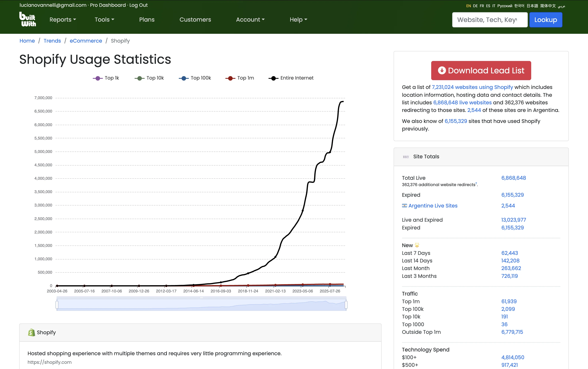Click 6,155,329 previously used sites link in paragraph
The height and width of the screenshot is (369, 588).
[x=456, y=121]
